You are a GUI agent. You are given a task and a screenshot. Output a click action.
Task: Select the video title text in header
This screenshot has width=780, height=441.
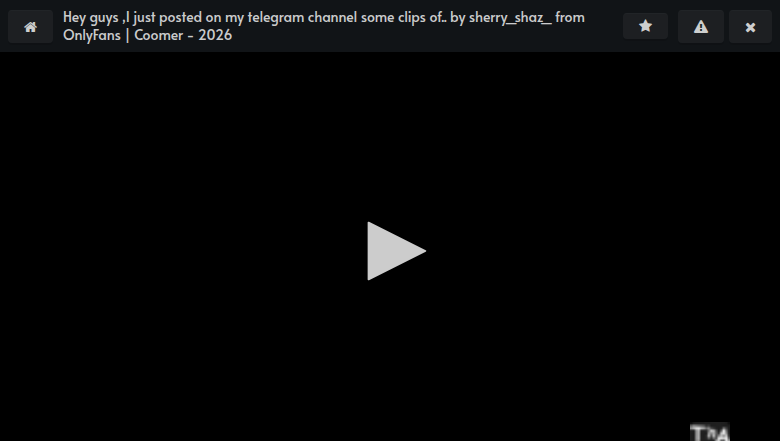(x=324, y=26)
